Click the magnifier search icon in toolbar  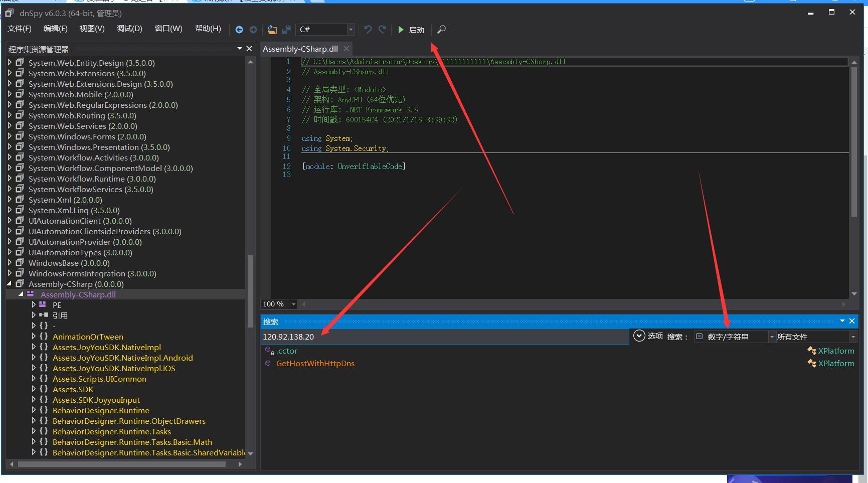click(441, 30)
